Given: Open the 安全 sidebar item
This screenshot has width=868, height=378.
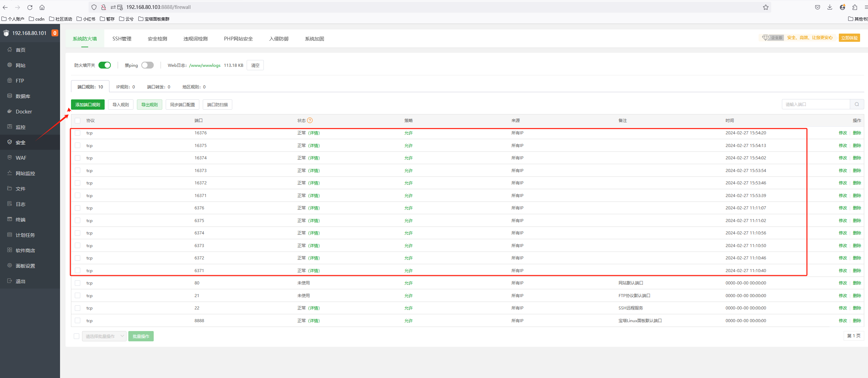Looking at the screenshot, I should pyautogui.click(x=30, y=142).
